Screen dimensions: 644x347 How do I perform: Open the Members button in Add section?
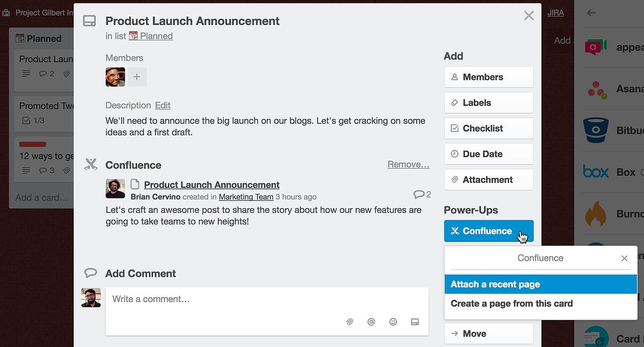pos(488,77)
